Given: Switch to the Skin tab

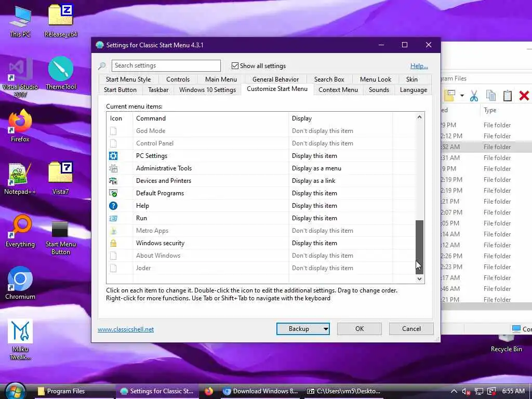Looking at the screenshot, I should click(412, 79).
